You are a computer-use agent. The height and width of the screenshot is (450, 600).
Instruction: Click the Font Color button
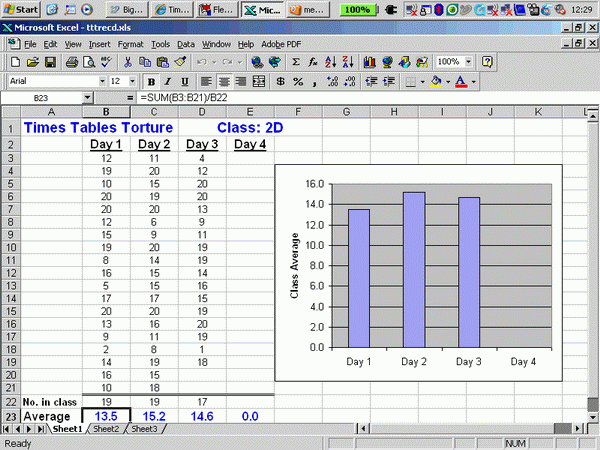tap(460, 81)
